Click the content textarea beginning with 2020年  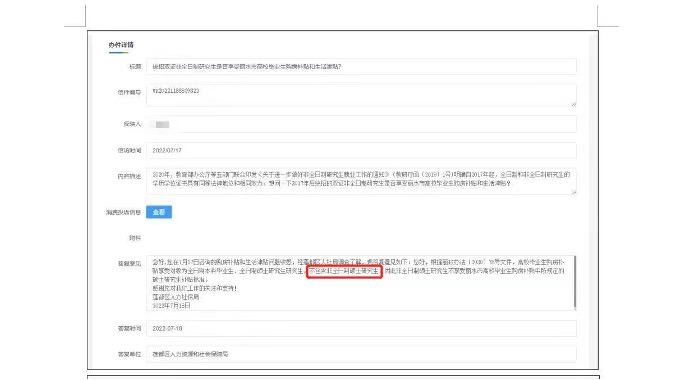[361, 181]
